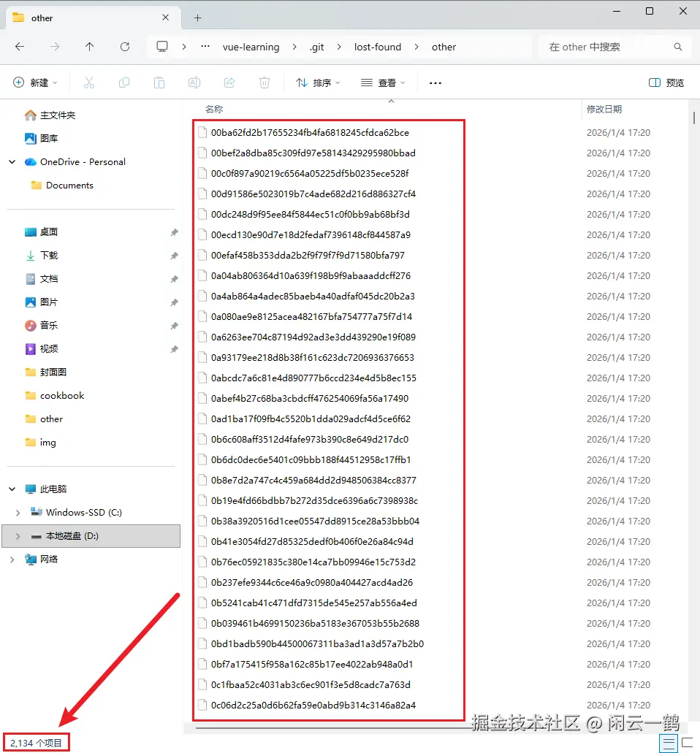Click the Share icon in toolbar
This screenshot has height=753, width=700.
(x=229, y=83)
